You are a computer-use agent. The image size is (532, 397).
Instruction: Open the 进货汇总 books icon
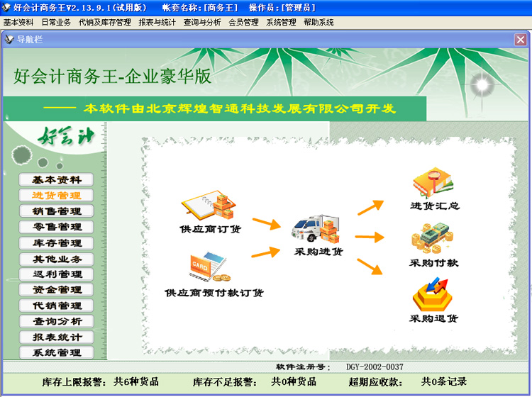pyautogui.click(x=433, y=182)
